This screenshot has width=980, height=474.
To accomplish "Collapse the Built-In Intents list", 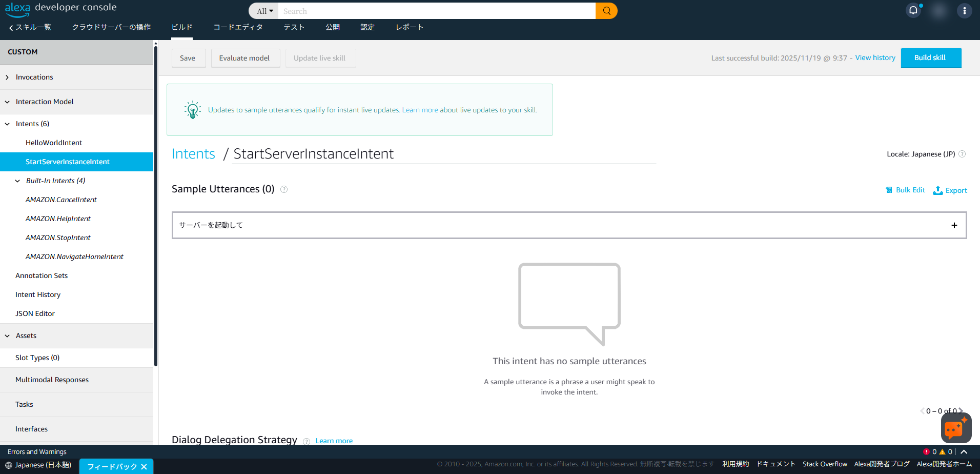I will click(17, 181).
